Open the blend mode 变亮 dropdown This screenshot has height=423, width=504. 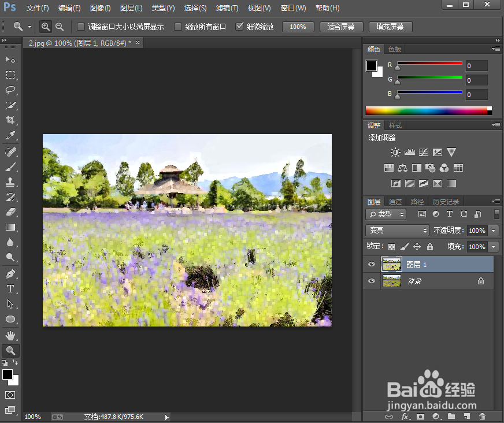pos(397,230)
